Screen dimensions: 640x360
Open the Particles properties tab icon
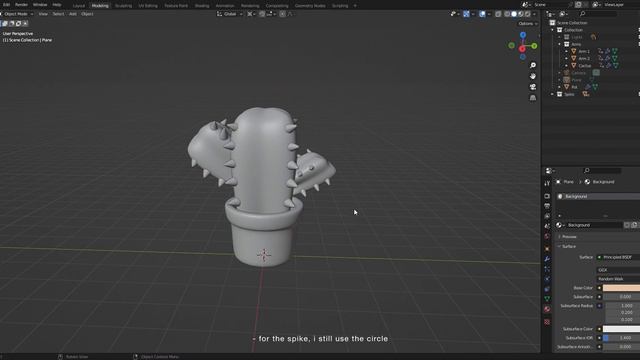tap(547, 269)
